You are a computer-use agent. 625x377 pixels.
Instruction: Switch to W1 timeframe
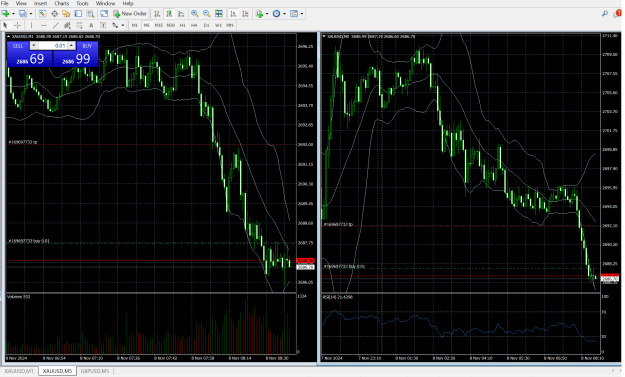coord(218,25)
